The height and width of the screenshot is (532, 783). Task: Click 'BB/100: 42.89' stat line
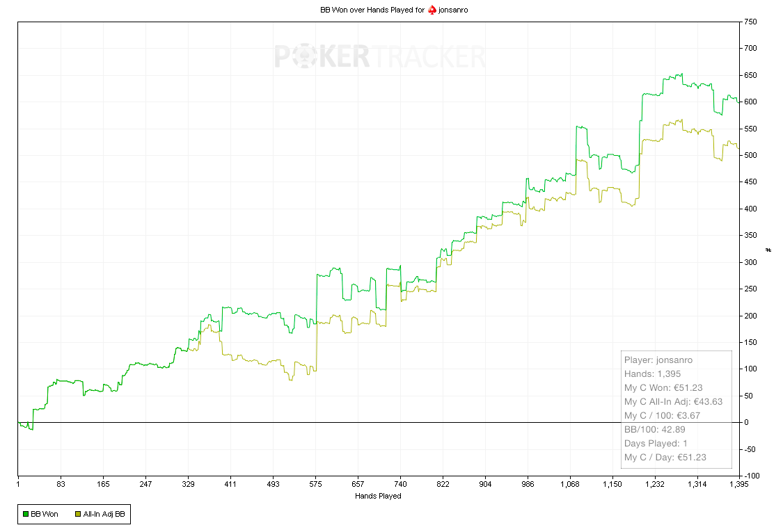pos(655,430)
